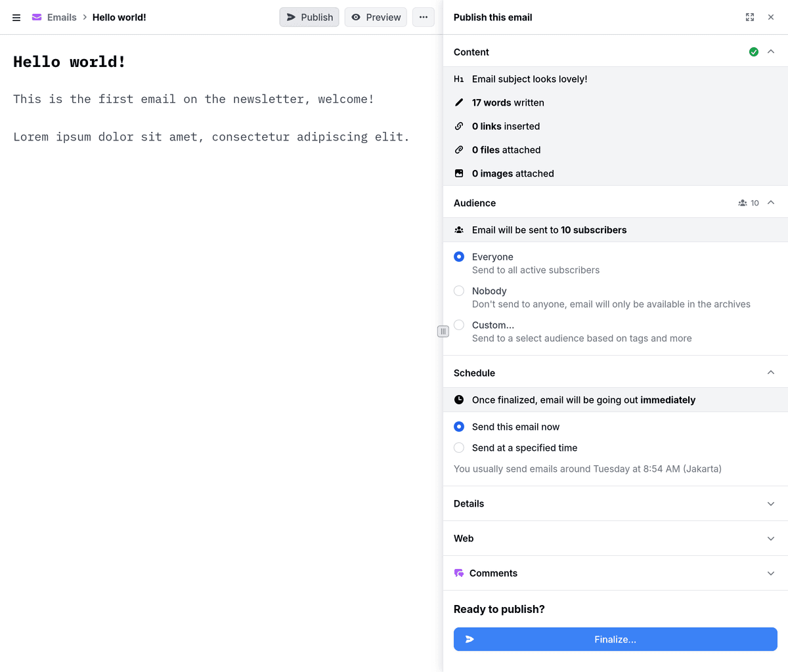Click the panel resize divider handle

pos(443,331)
